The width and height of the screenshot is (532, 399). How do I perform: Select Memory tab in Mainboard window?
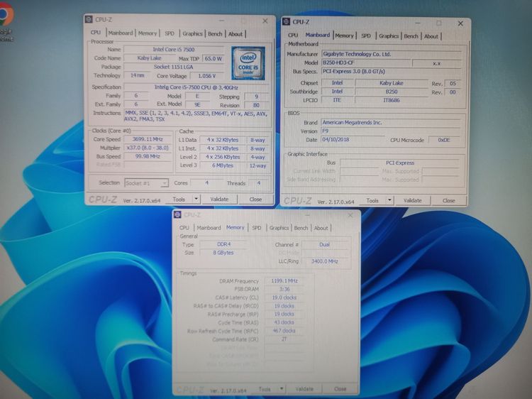click(x=344, y=35)
